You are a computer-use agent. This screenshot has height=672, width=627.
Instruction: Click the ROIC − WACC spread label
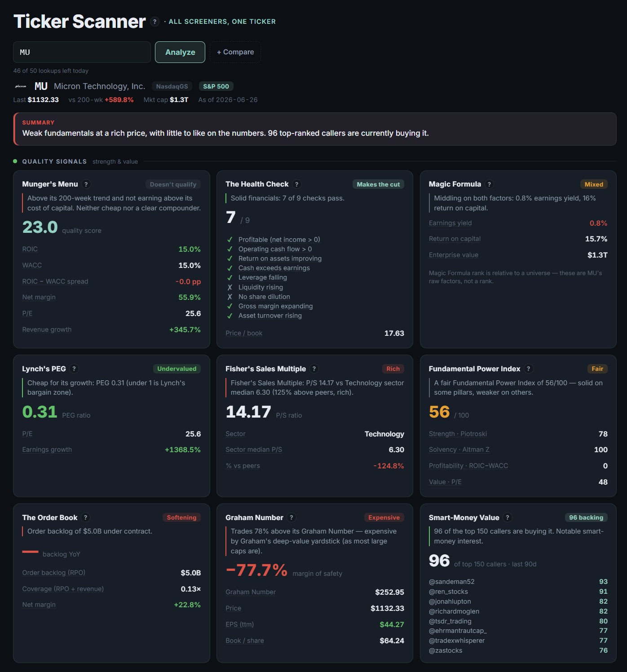tap(55, 281)
